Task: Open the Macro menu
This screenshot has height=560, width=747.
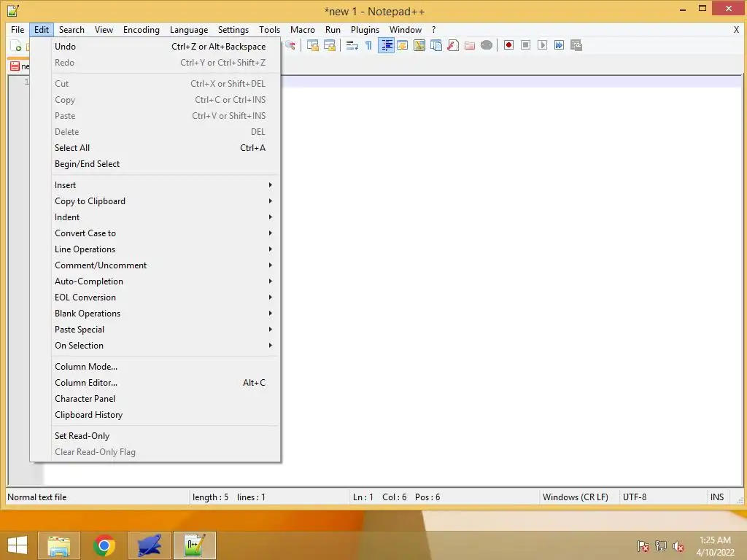Action: 303,29
